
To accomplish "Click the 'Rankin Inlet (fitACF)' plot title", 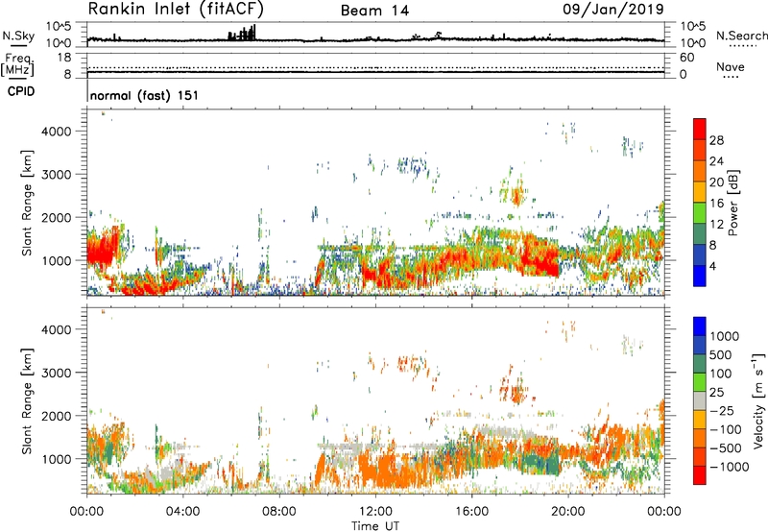I will click(176, 10).
